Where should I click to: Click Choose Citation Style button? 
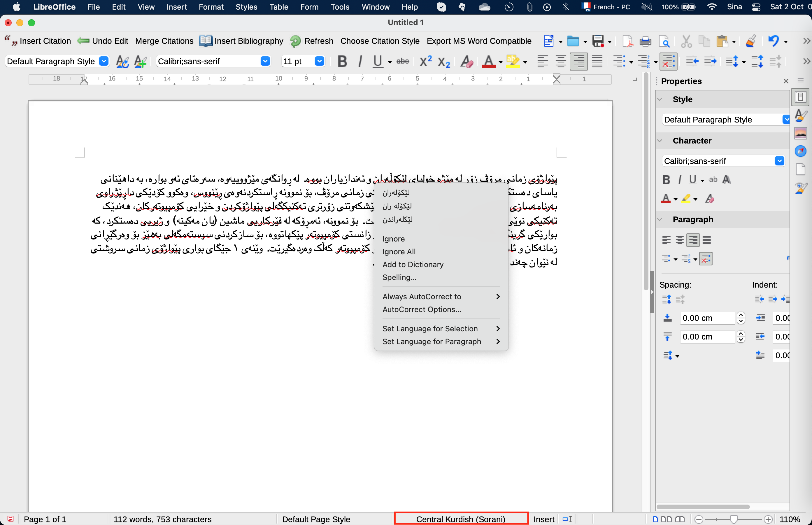coord(380,41)
